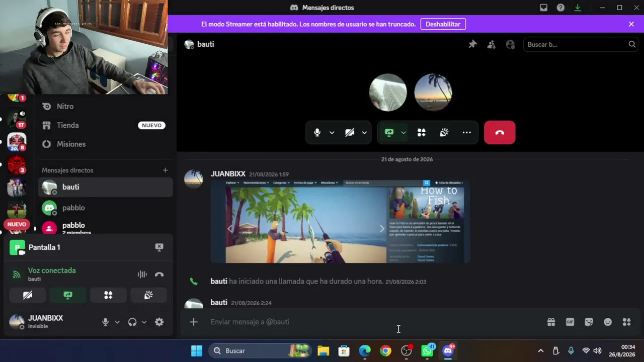The height and width of the screenshot is (362, 644).
Task: Click the bauti name in chat header
Action: tap(206, 44)
